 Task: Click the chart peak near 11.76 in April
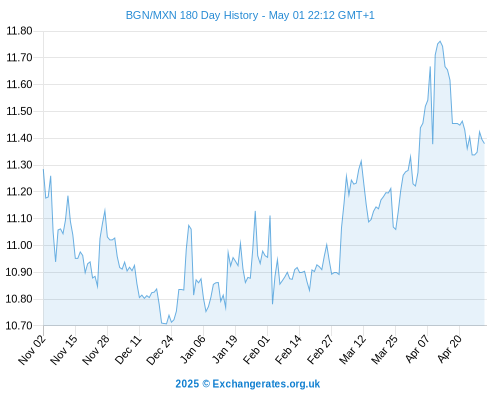tap(440, 41)
